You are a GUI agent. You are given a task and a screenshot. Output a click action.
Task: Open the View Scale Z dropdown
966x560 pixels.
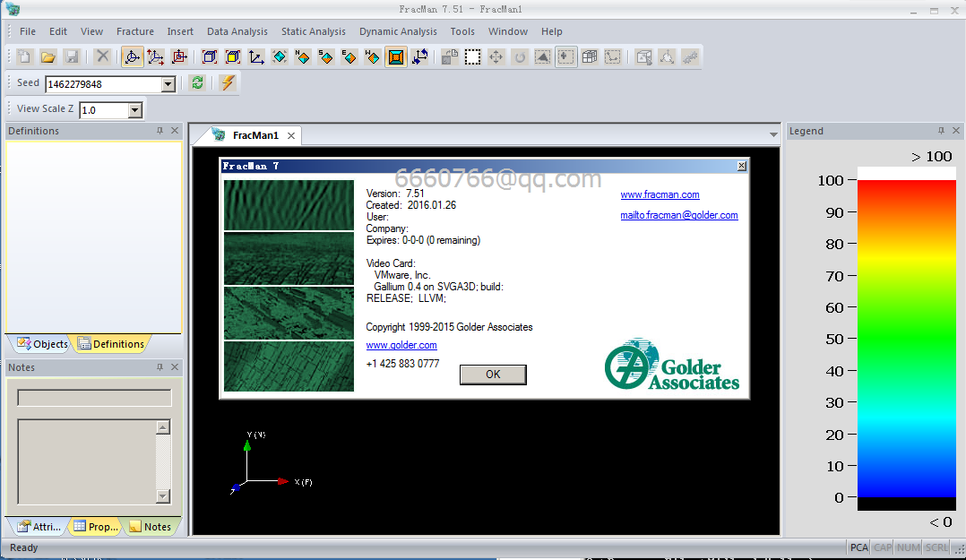click(x=135, y=110)
